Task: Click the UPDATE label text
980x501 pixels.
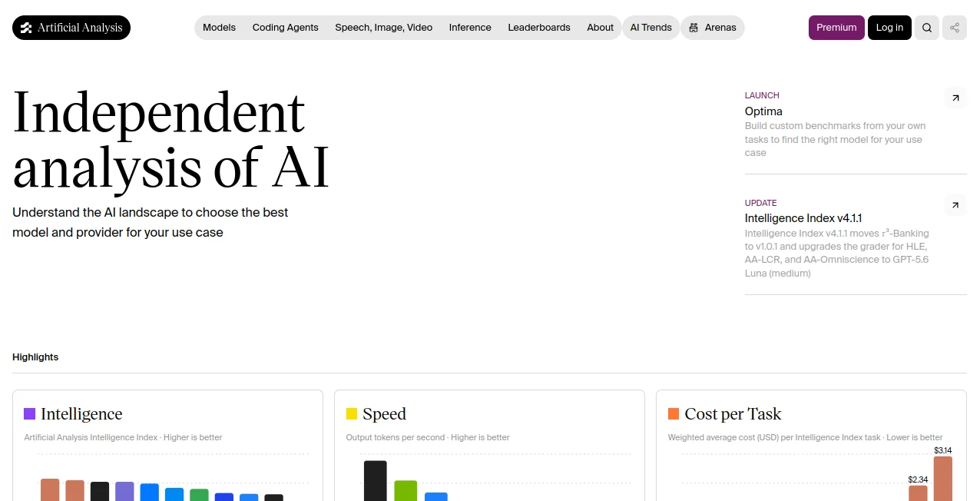Action: [x=761, y=203]
